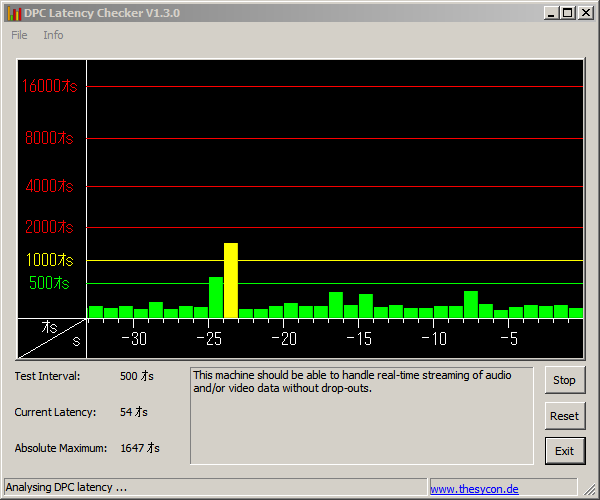Click the -25 time axis marker
This screenshot has width=600, height=500.
[x=209, y=339]
